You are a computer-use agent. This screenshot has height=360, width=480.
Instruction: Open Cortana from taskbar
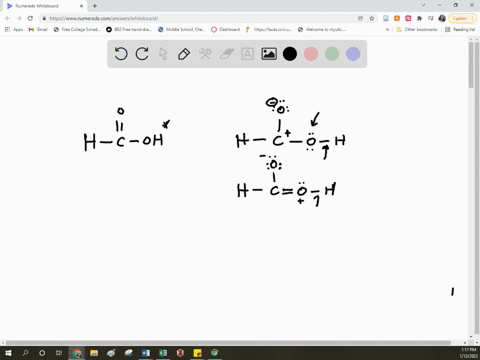pyautogui.click(x=42, y=353)
